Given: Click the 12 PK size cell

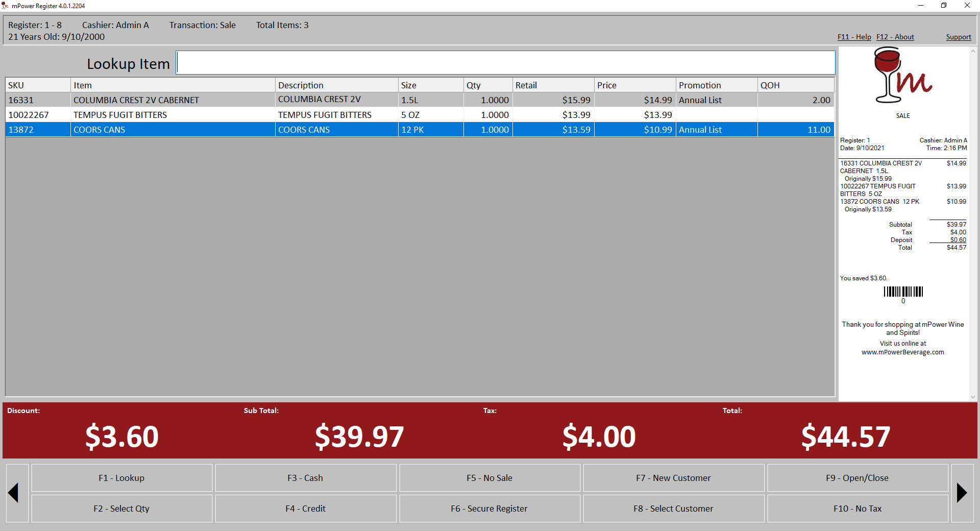Looking at the screenshot, I should [x=431, y=130].
